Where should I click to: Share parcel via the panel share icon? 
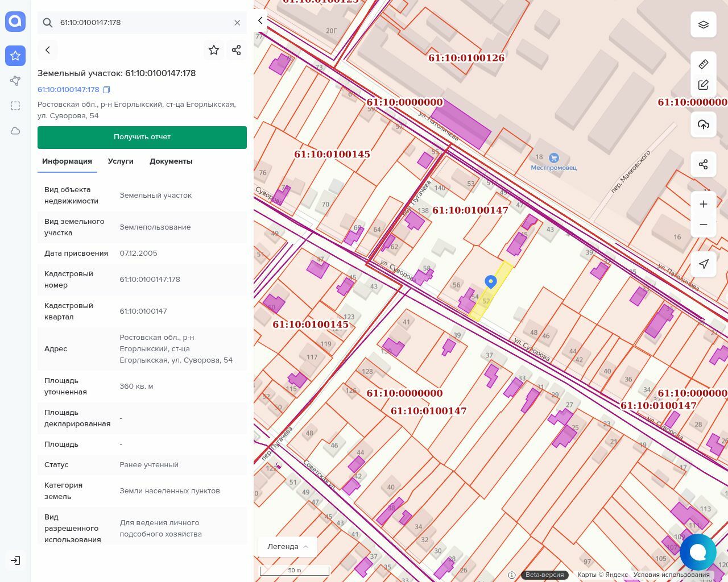[237, 50]
